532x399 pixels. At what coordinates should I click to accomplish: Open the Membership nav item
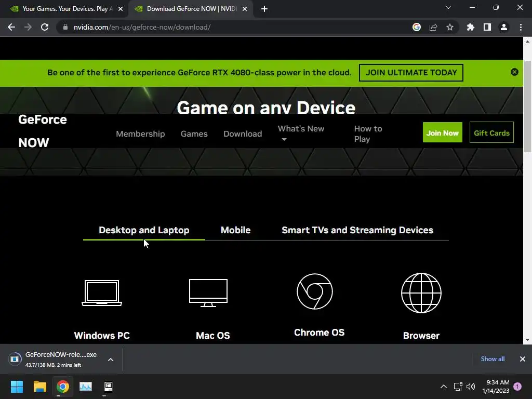coord(140,134)
